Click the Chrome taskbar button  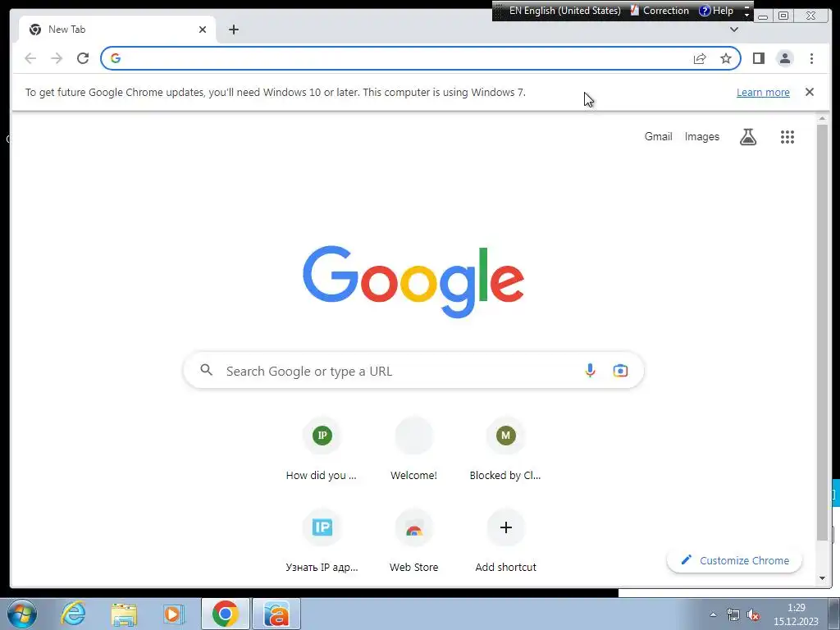click(226, 614)
